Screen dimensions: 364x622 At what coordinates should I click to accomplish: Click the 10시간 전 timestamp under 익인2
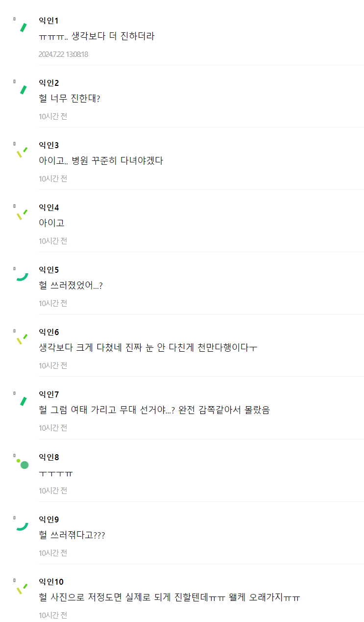(x=53, y=116)
